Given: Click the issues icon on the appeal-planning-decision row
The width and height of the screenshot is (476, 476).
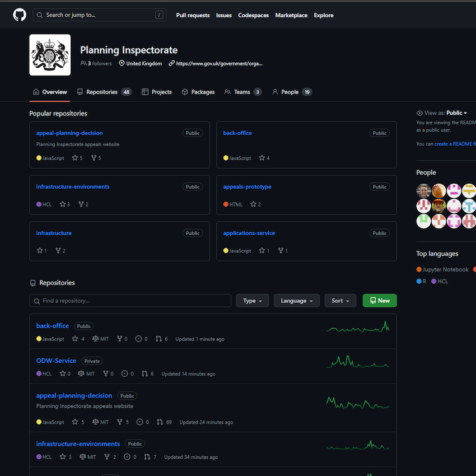Looking at the screenshot, I should [x=139, y=422].
